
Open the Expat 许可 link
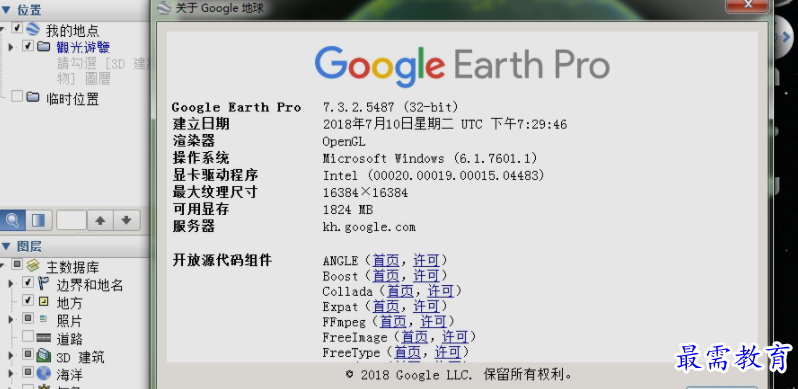pos(426,307)
